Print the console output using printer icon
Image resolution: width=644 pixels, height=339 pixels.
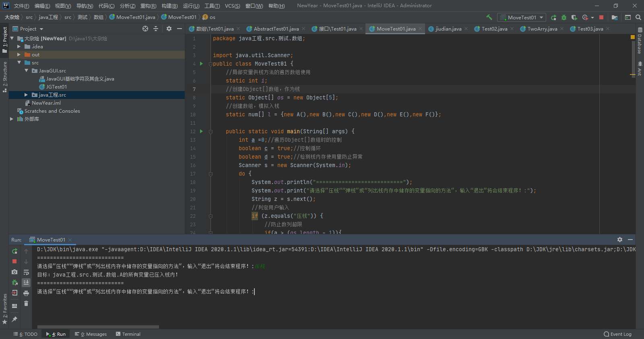(26, 293)
